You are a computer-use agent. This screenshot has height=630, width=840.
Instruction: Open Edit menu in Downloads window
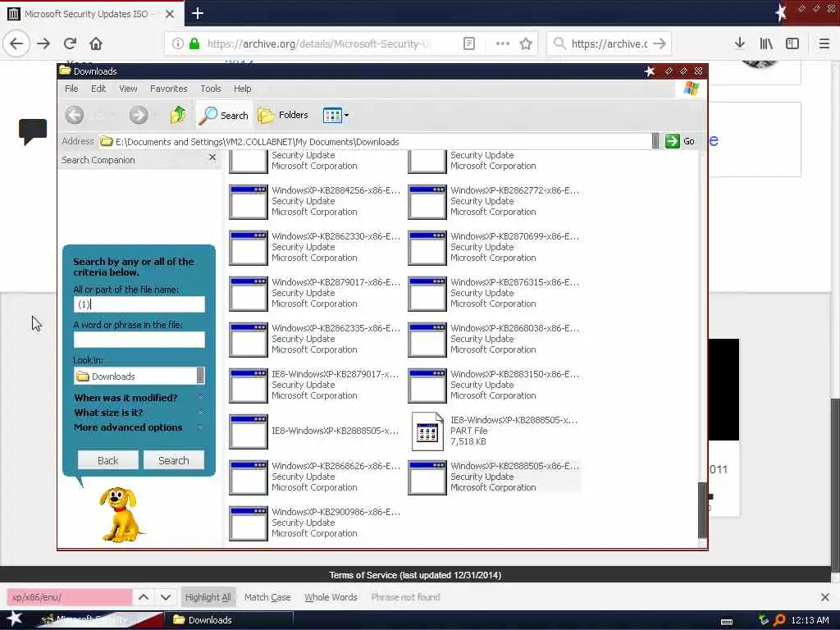[98, 89]
